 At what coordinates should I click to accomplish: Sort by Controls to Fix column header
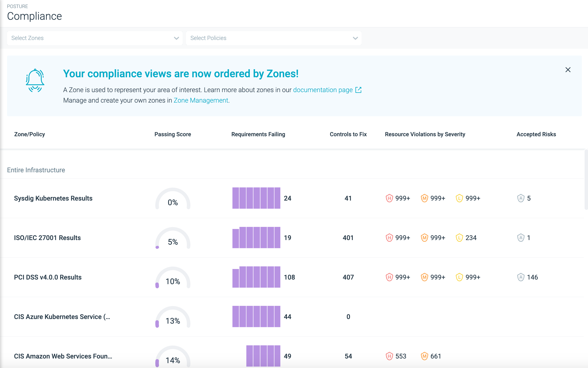point(348,134)
